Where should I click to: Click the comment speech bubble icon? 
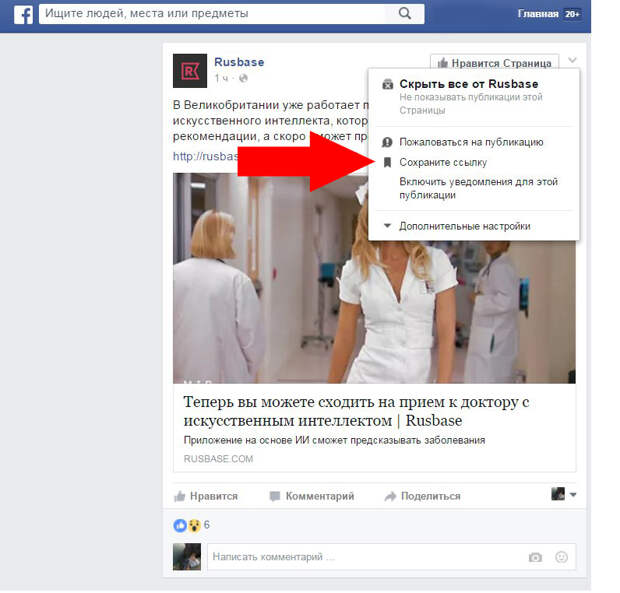click(x=275, y=496)
